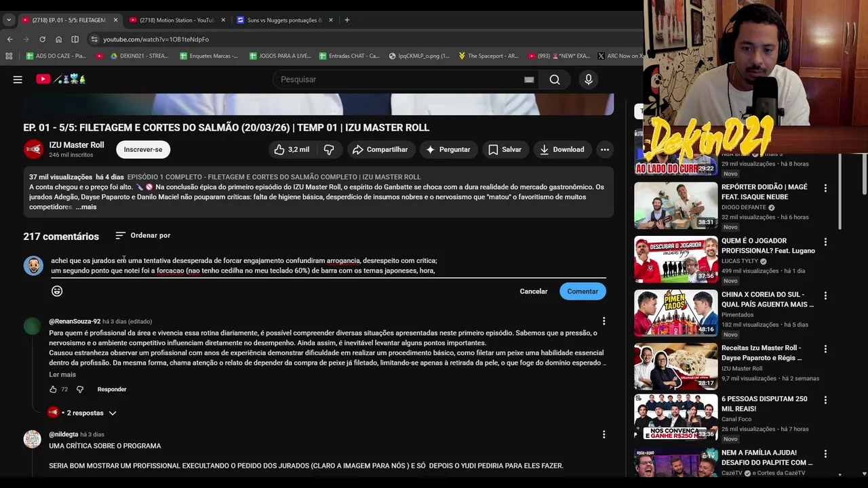Go to YouTube home via logo

click(x=61, y=79)
